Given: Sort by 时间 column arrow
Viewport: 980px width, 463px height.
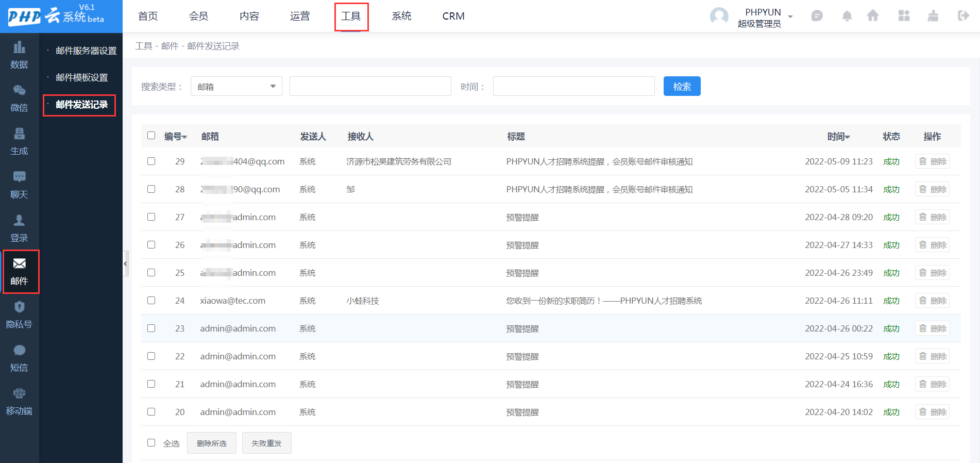Looking at the screenshot, I should (x=848, y=137).
